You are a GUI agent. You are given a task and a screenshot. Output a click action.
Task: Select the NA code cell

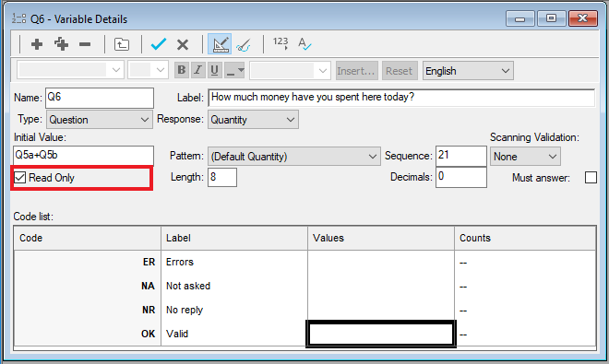coord(88,286)
